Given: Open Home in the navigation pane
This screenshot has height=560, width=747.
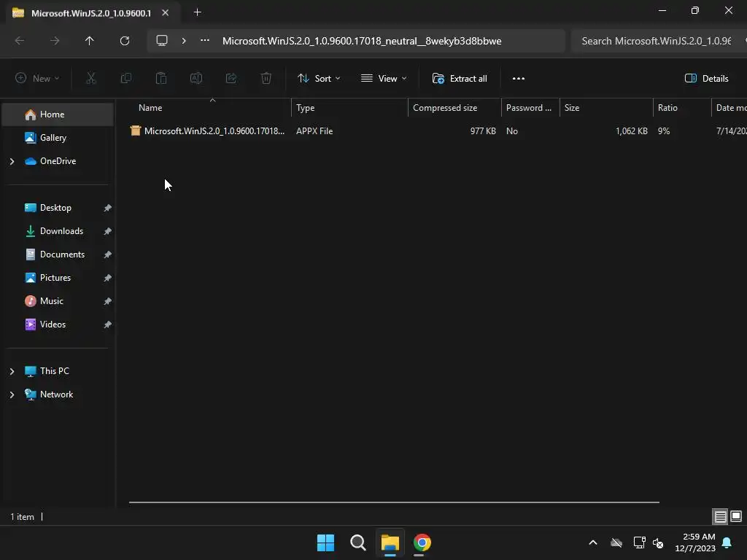Looking at the screenshot, I should (x=58, y=114).
